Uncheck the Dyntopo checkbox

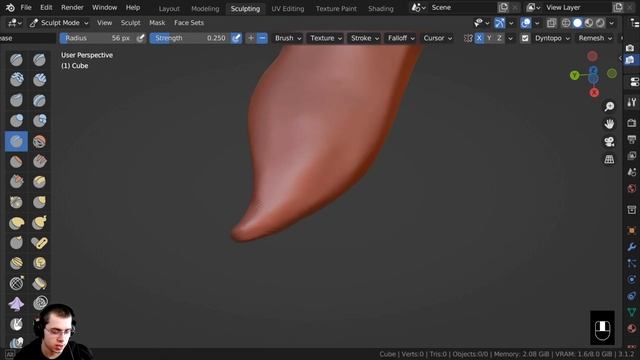point(525,38)
